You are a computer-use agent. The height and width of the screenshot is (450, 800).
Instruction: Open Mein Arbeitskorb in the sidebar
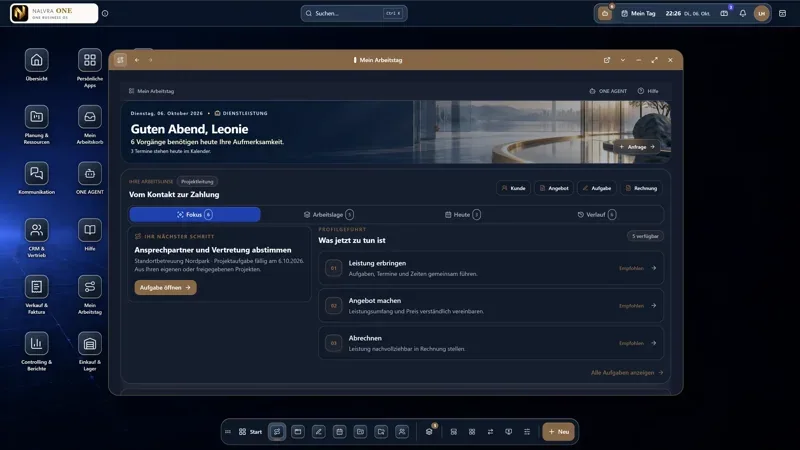[x=90, y=117]
